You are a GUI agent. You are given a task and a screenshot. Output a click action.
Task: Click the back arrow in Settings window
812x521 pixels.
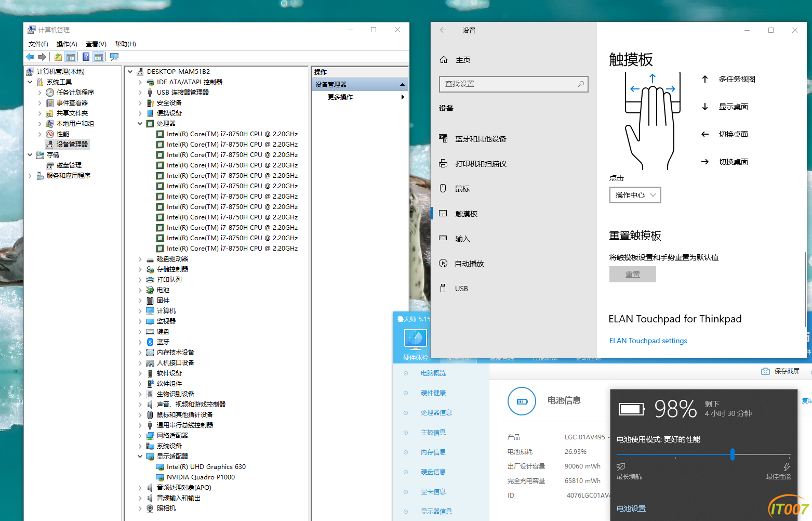pyautogui.click(x=443, y=30)
